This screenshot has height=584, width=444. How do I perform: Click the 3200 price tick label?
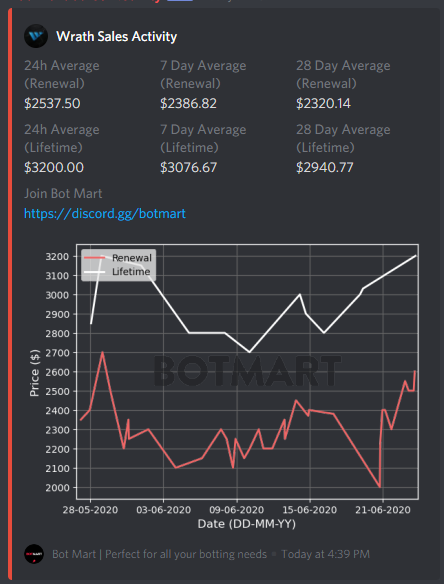pos(57,257)
